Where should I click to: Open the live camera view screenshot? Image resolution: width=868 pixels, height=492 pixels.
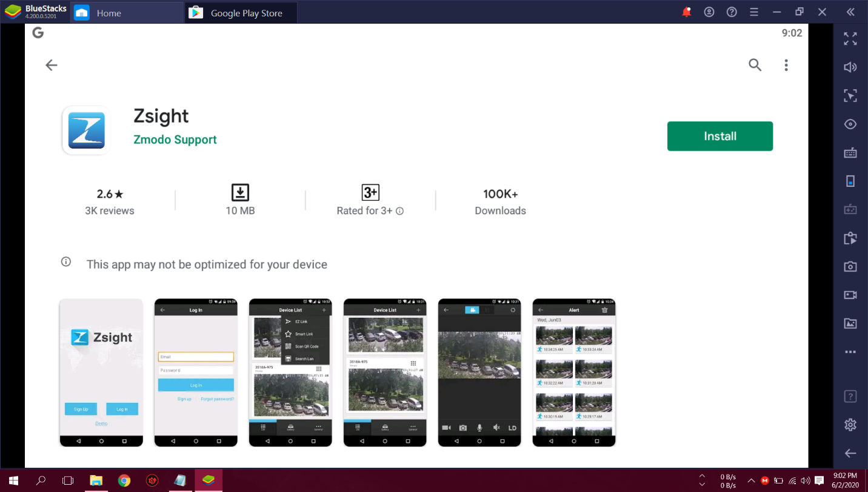click(x=479, y=372)
